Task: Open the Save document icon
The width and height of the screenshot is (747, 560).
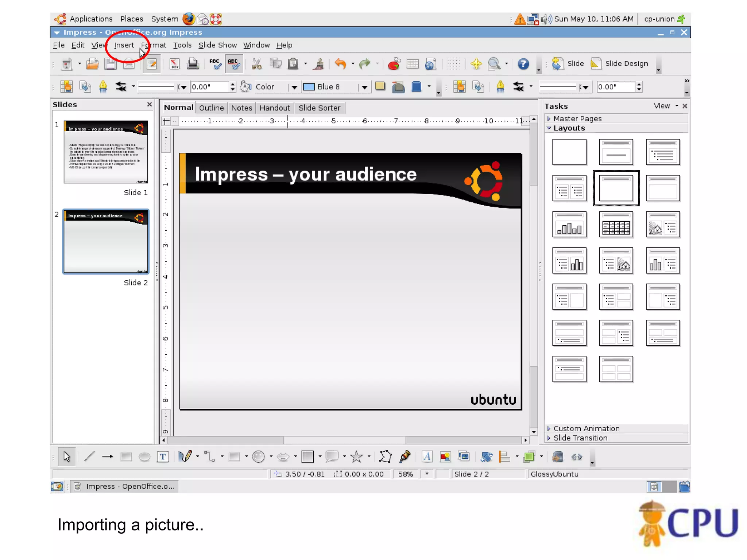Action: pyautogui.click(x=110, y=64)
